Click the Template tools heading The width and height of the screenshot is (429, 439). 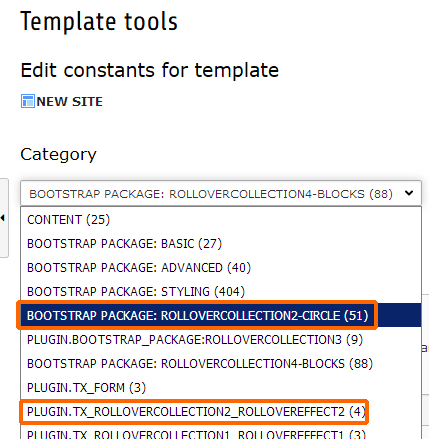pyautogui.click(x=99, y=21)
